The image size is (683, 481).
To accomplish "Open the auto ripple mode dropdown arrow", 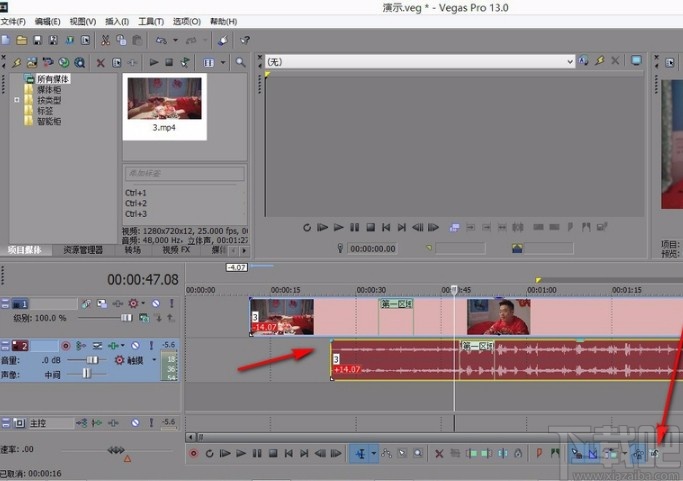I will (624, 454).
